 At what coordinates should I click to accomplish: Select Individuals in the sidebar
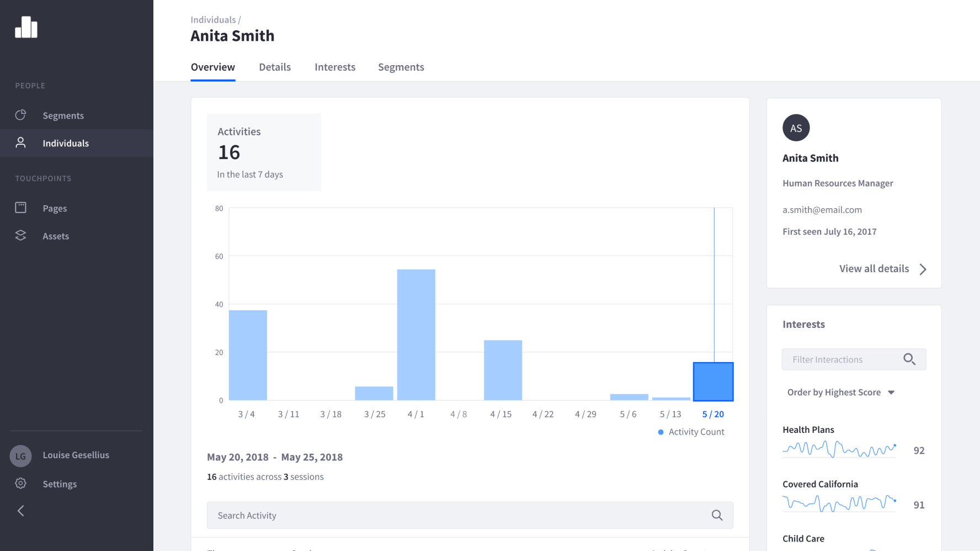pos(77,143)
